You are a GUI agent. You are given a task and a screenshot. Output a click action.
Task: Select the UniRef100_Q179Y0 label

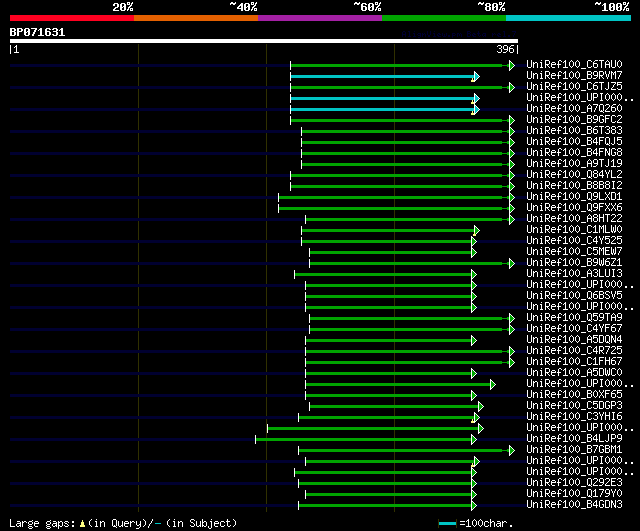point(574,494)
